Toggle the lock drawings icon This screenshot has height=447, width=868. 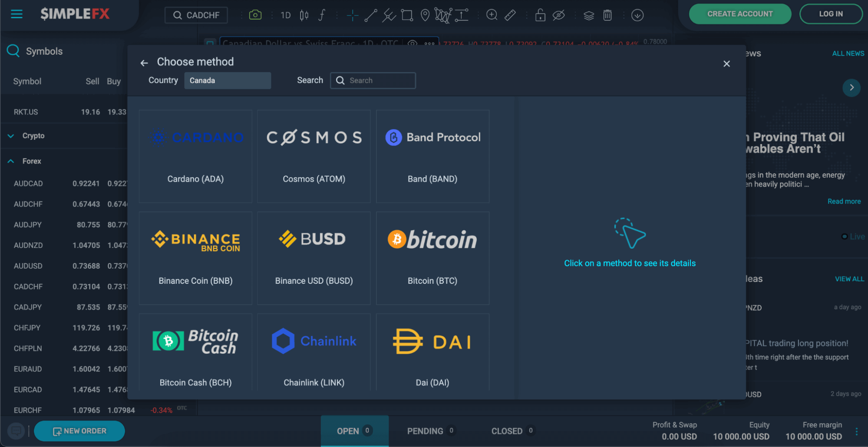pyautogui.click(x=540, y=15)
